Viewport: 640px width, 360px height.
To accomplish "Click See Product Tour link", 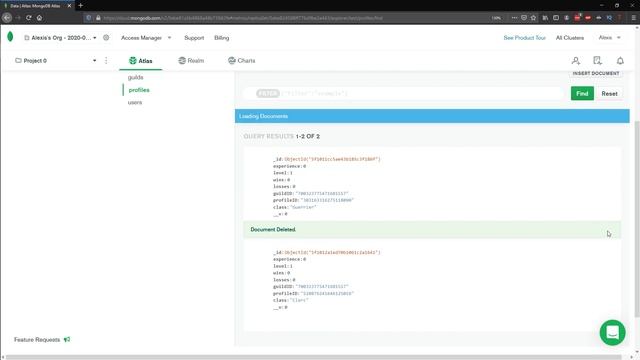I will [524, 38].
